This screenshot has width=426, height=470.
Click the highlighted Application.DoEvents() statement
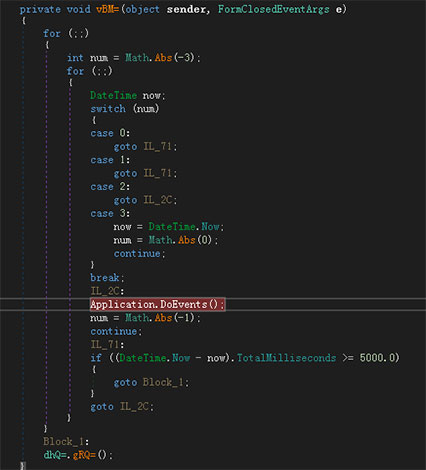click(x=157, y=305)
